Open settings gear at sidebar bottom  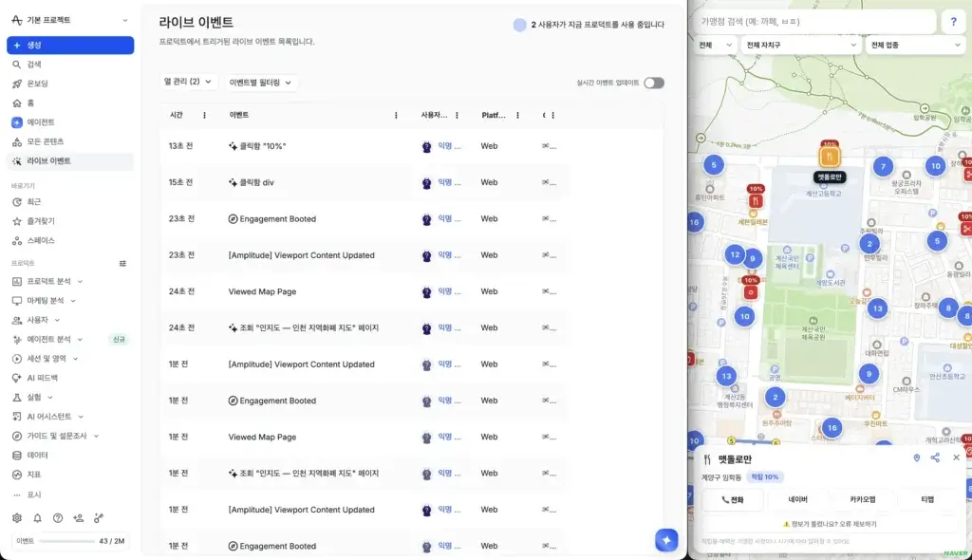(17, 518)
